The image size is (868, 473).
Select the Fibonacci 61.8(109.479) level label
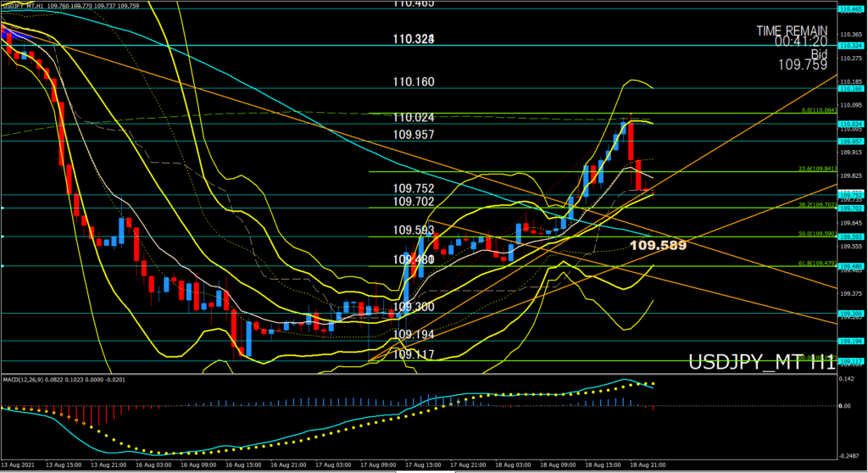tap(817, 264)
